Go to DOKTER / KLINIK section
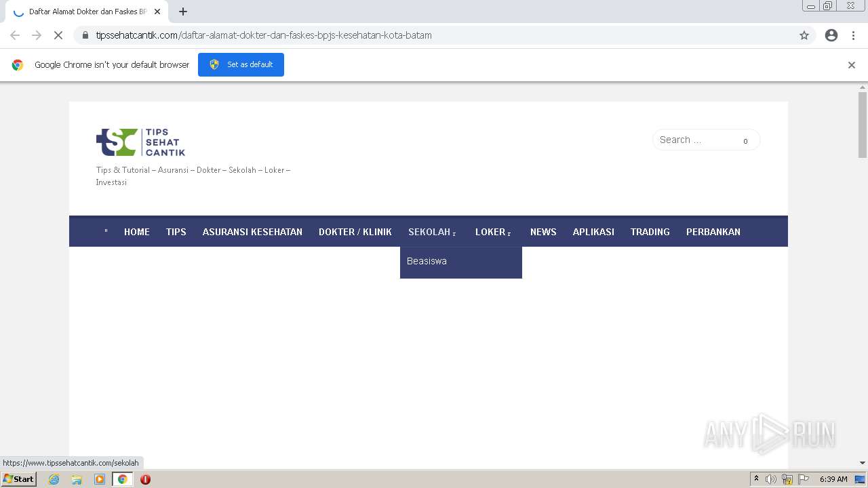Screen dimensions: 868x488 [x=355, y=232]
